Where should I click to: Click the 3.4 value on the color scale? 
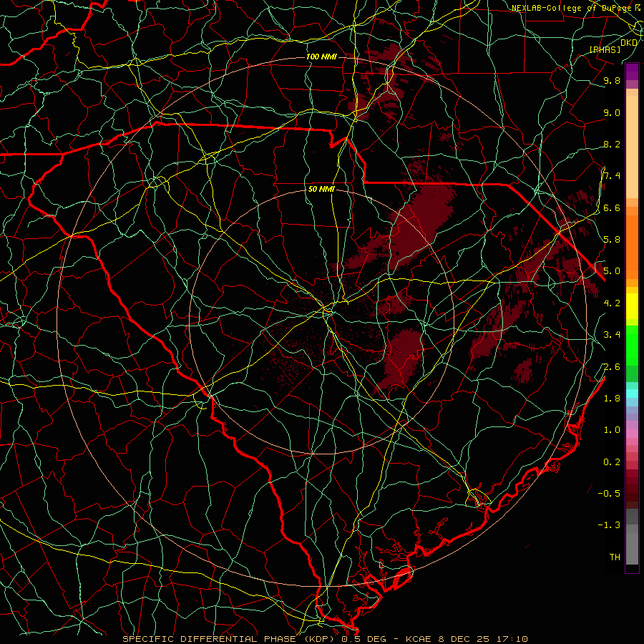[612, 334]
